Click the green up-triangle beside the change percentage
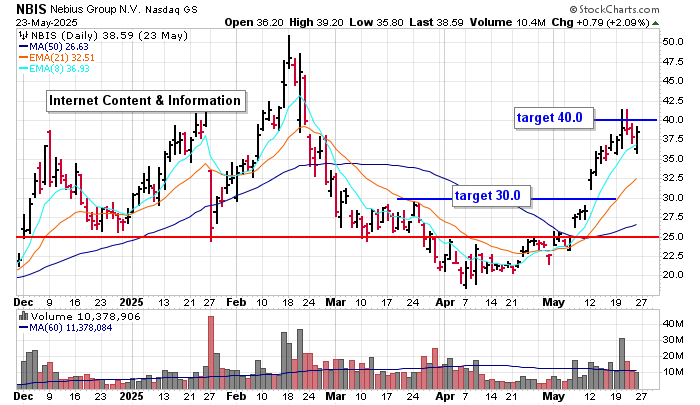The width and height of the screenshot is (700, 405). pos(655,23)
